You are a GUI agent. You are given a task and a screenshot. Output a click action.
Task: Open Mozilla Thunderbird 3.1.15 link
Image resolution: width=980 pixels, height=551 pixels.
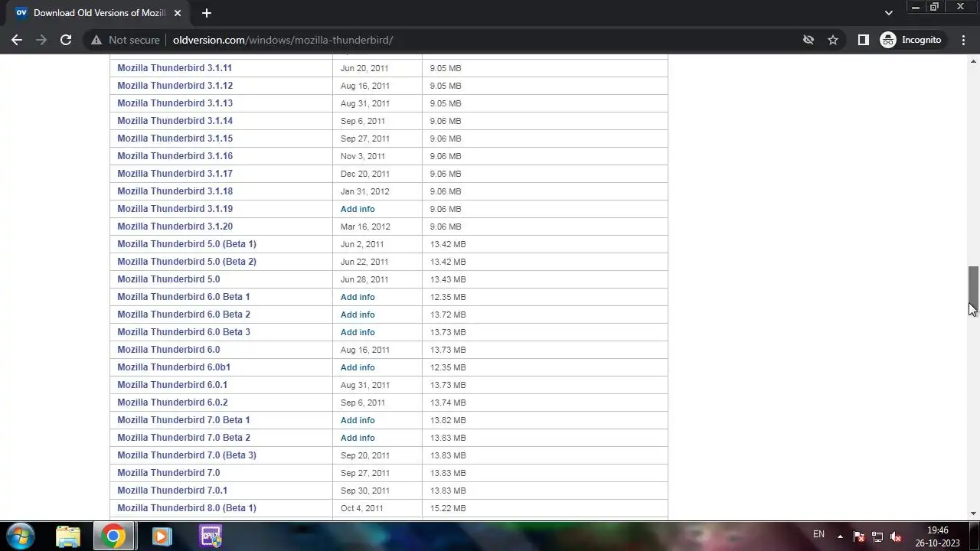(175, 139)
